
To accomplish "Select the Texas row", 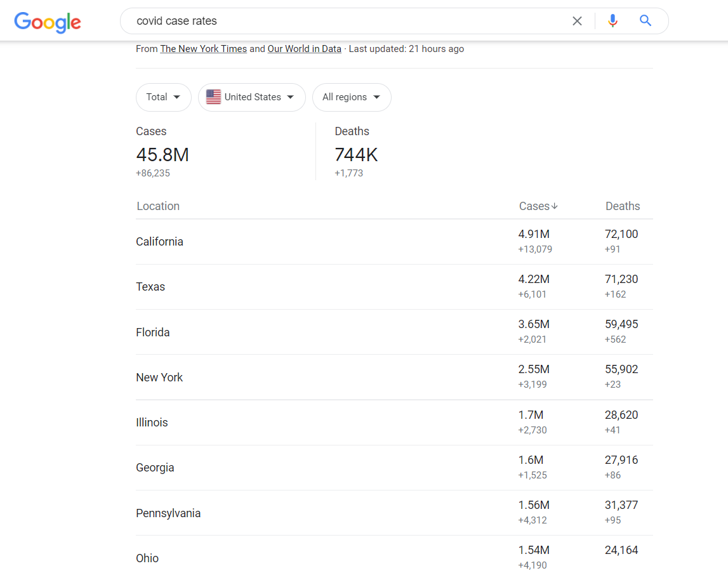I will coord(394,287).
